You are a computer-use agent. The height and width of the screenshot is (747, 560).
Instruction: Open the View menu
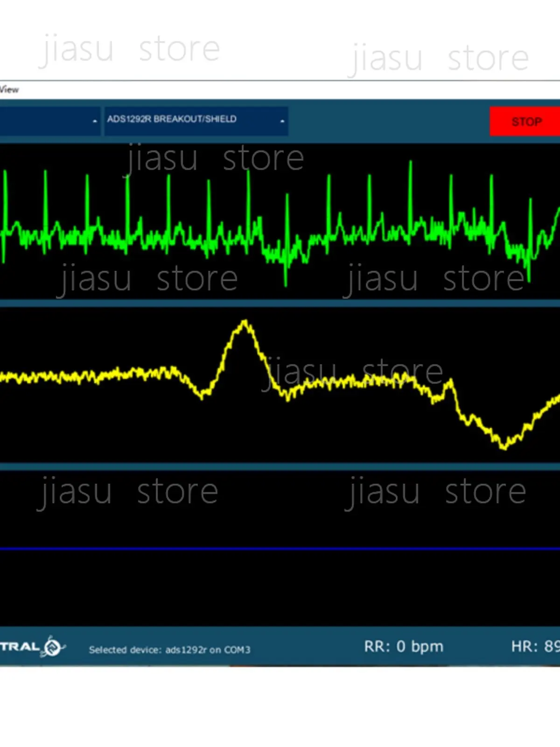[9, 90]
